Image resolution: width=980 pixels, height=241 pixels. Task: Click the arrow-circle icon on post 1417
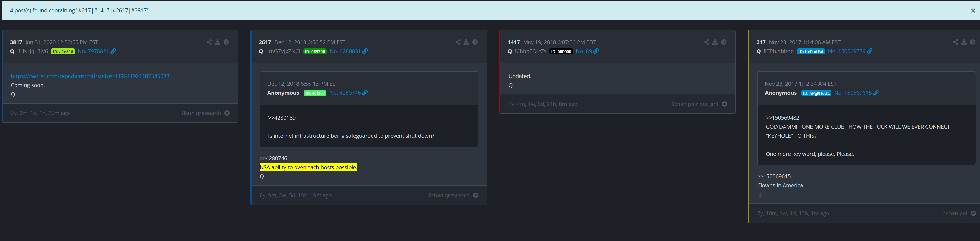(724, 42)
